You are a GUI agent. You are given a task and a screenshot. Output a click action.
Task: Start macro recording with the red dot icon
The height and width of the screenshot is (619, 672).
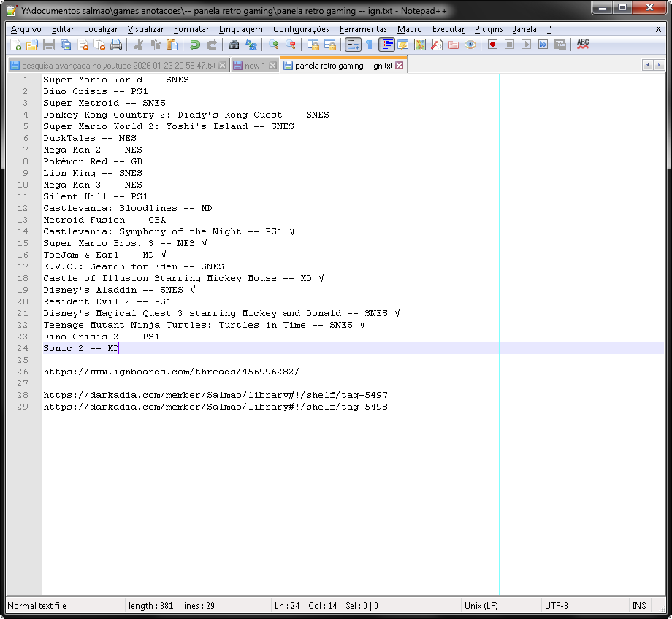pyautogui.click(x=492, y=45)
